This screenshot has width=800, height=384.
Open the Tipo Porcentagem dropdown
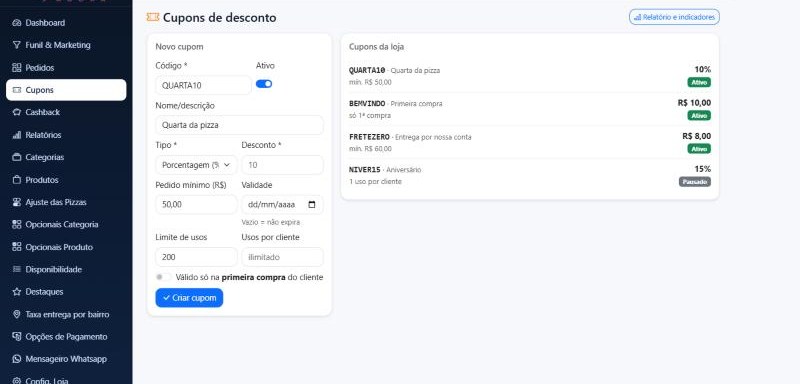tap(196, 165)
